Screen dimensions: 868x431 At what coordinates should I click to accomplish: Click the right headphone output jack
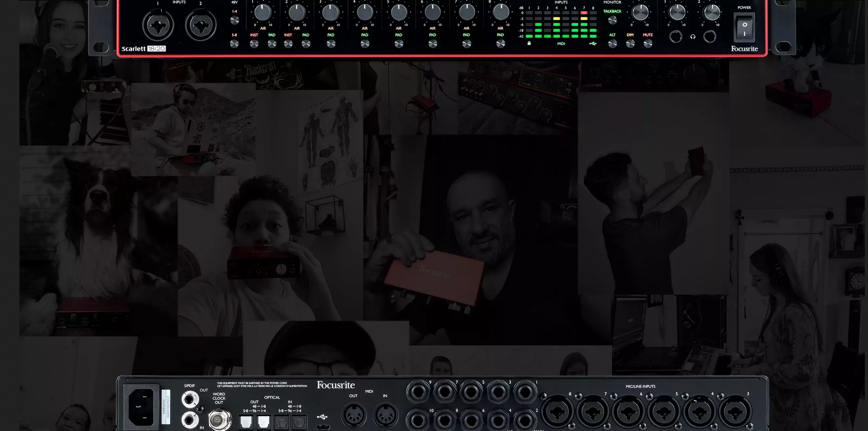[x=710, y=37]
